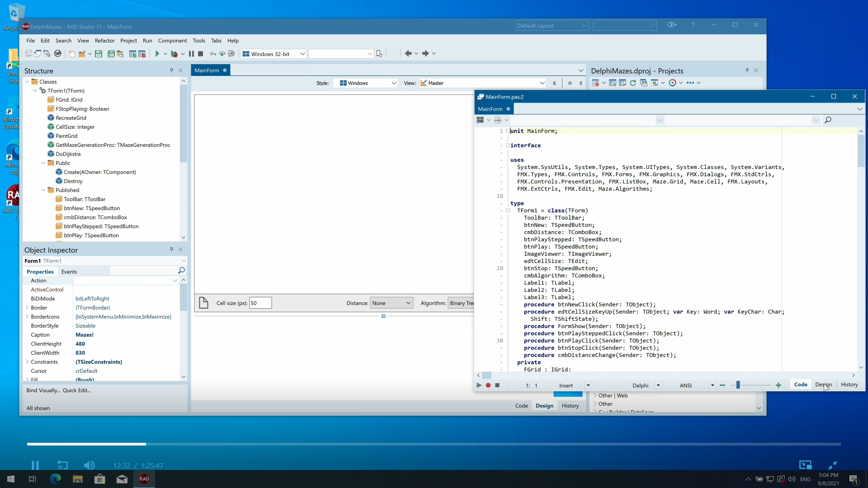The image size is (868, 488).
Task: Click the editor font zoom slider handle
Action: click(x=738, y=385)
